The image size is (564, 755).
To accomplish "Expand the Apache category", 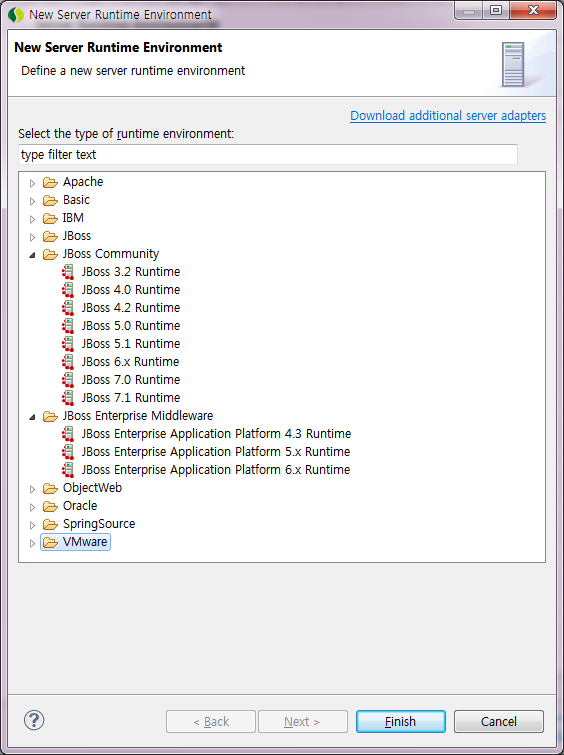I will point(32,183).
